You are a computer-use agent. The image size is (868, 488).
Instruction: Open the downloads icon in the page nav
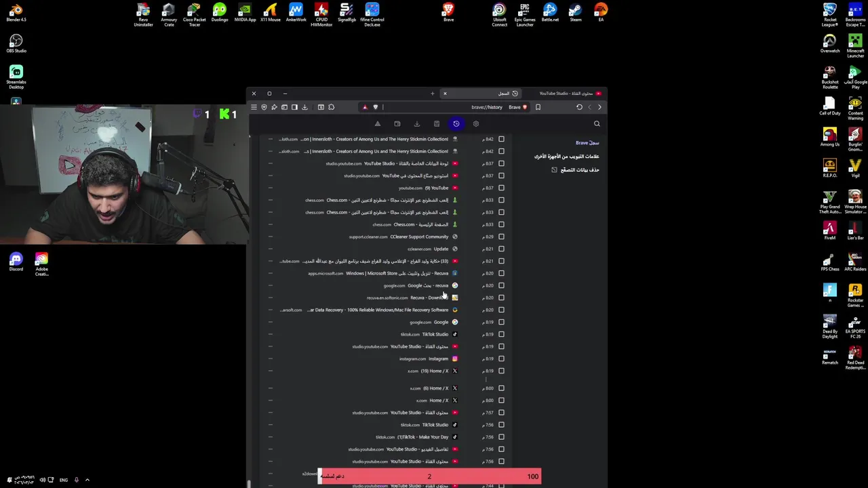coord(416,124)
